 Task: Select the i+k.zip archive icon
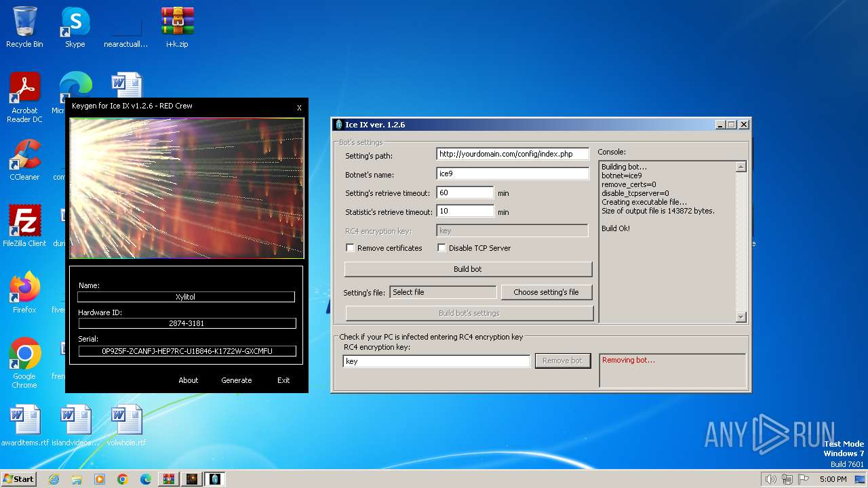(177, 27)
